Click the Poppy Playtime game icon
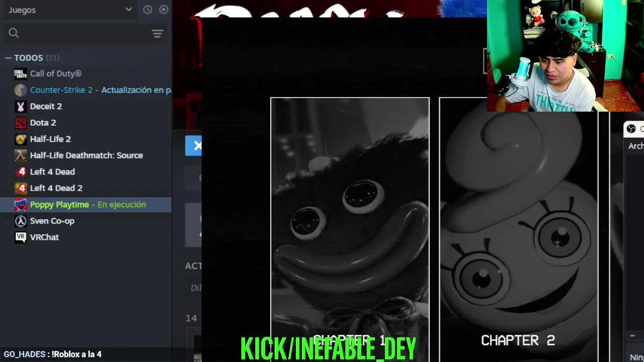Viewport: 644px width, 362px height. (x=20, y=205)
